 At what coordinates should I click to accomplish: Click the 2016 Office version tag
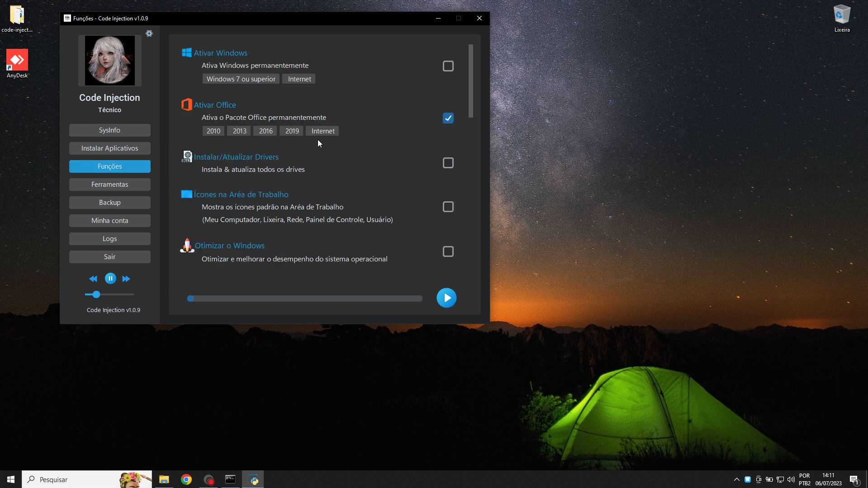pos(266,131)
